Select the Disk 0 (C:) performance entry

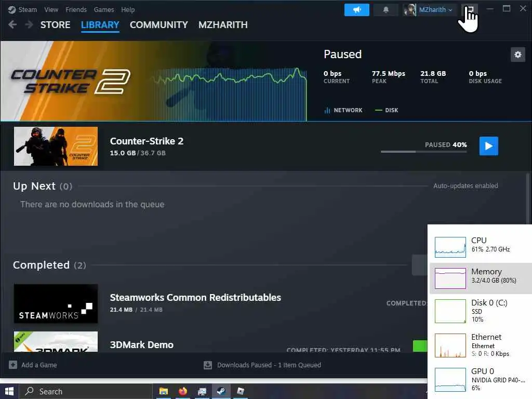pyautogui.click(x=481, y=311)
